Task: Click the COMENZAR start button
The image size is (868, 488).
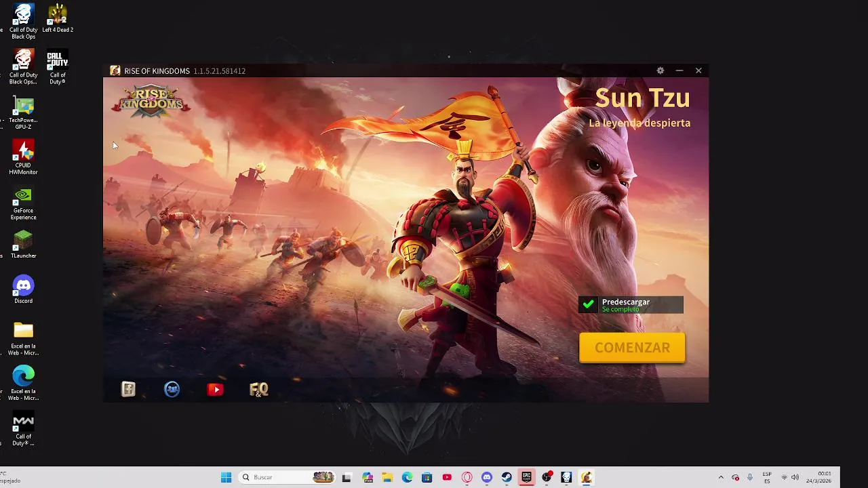Action: pos(632,348)
